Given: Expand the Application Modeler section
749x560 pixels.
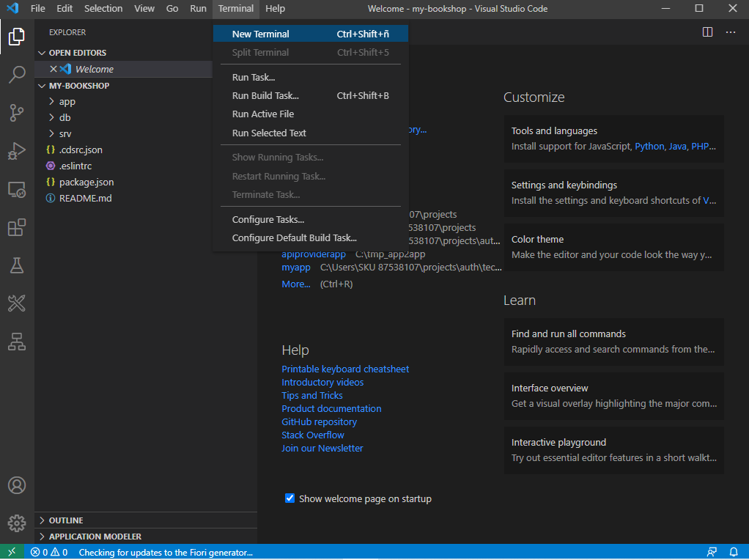Looking at the screenshot, I should tap(95, 537).
